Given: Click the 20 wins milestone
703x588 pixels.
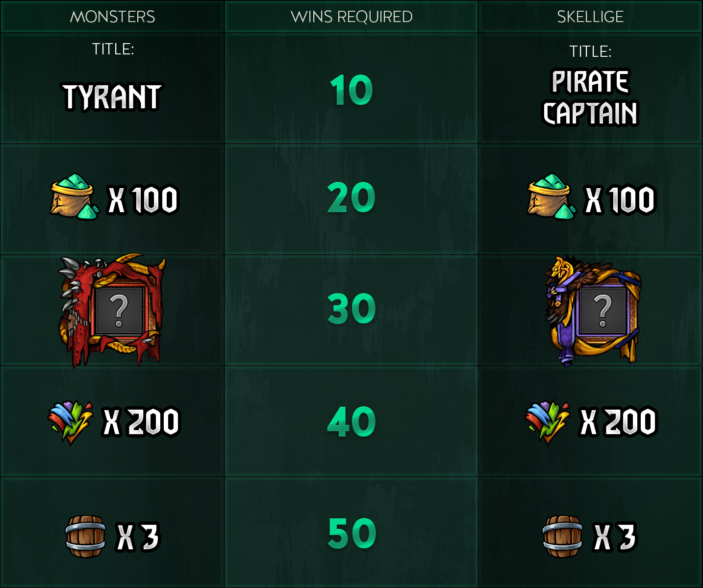Looking at the screenshot, I should [x=351, y=198].
